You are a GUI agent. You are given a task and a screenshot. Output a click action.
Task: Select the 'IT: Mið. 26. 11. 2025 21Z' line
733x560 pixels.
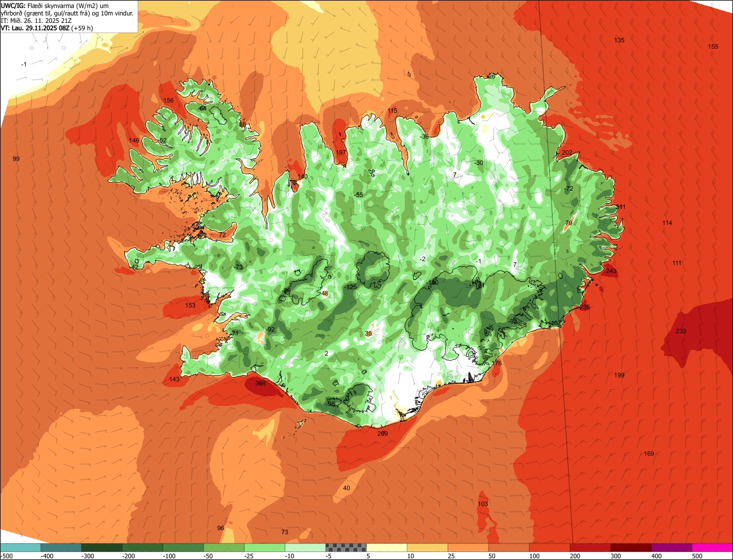tap(36, 20)
